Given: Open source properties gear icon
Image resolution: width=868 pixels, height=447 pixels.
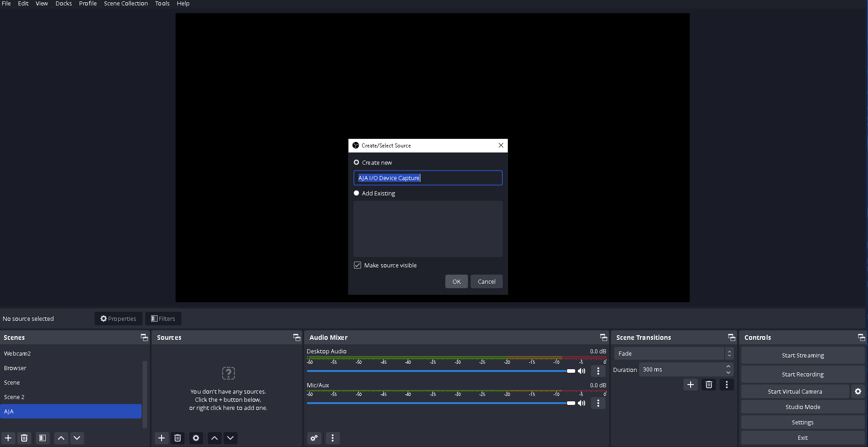Looking at the screenshot, I should pos(196,438).
